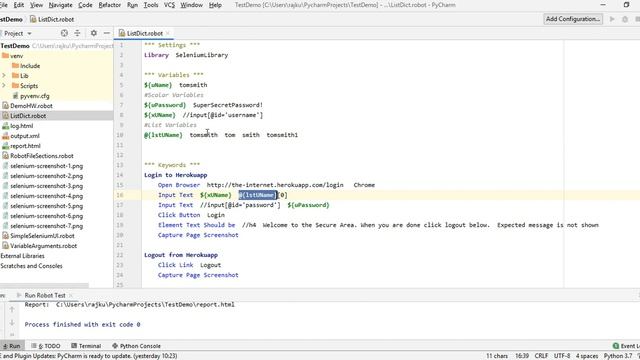Open the Refactor menu
Image resolution: width=640 pixels, height=360 pixels.
[109, 5]
